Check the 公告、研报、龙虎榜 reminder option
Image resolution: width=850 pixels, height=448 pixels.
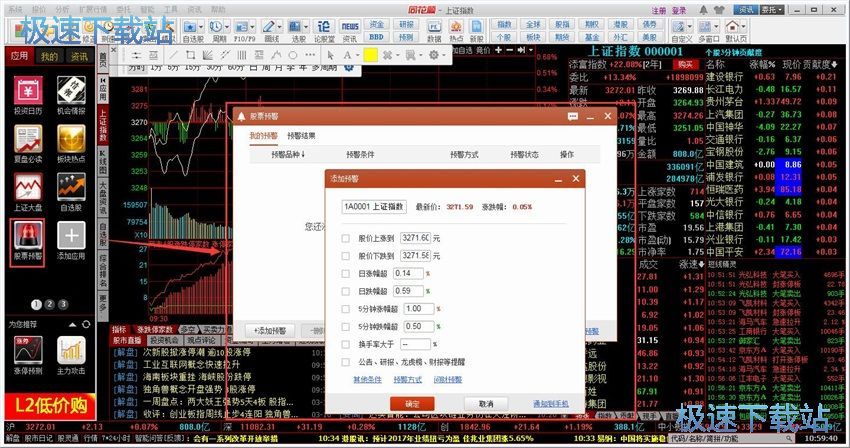click(346, 362)
